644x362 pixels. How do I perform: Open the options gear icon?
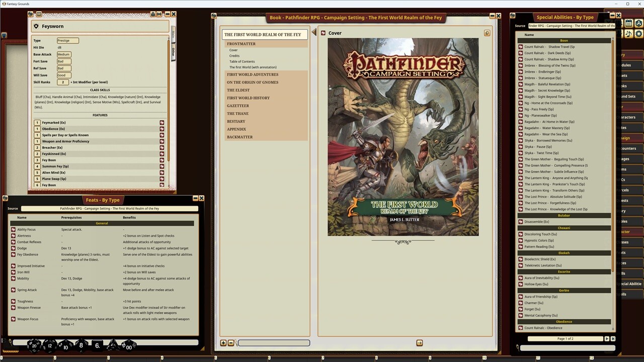click(638, 34)
